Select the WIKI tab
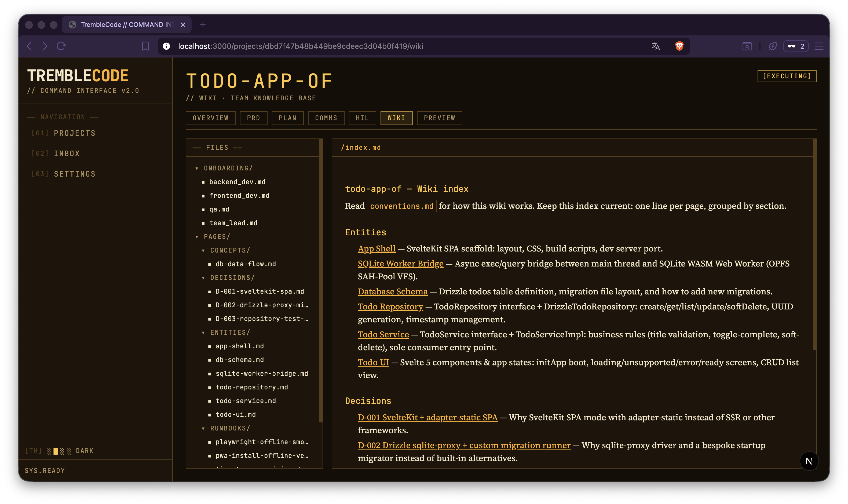The height and width of the screenshot is (504, 848). click(396, 118)
